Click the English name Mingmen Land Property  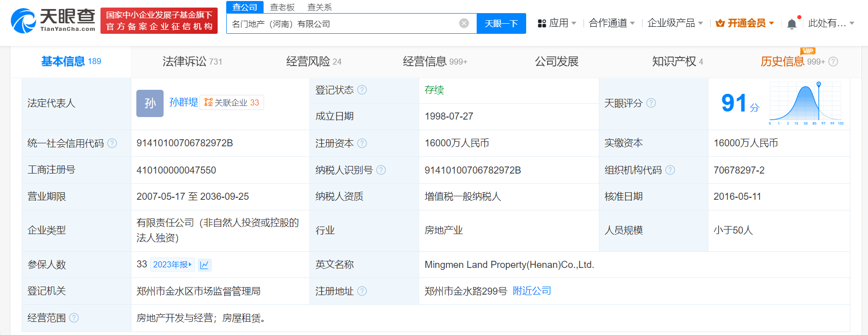click(509, 265)
